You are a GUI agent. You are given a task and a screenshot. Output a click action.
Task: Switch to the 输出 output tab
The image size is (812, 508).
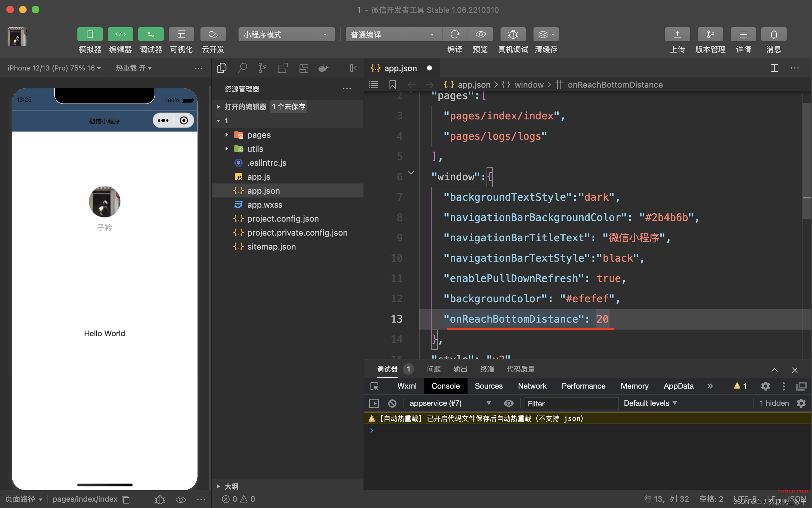pos(460,369)
